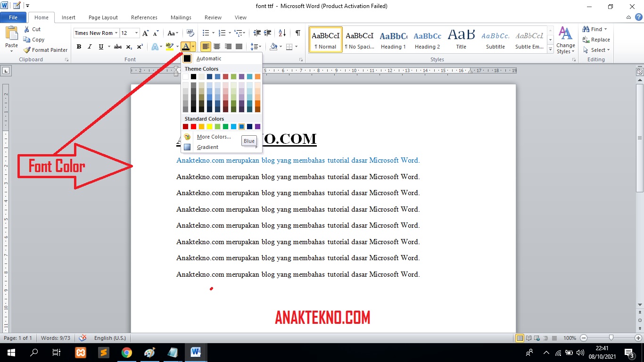The height and width of the screenshot is (362, 644).
Task: Shrink font size with the smaller A icon
Action: (x=156, y=33)
